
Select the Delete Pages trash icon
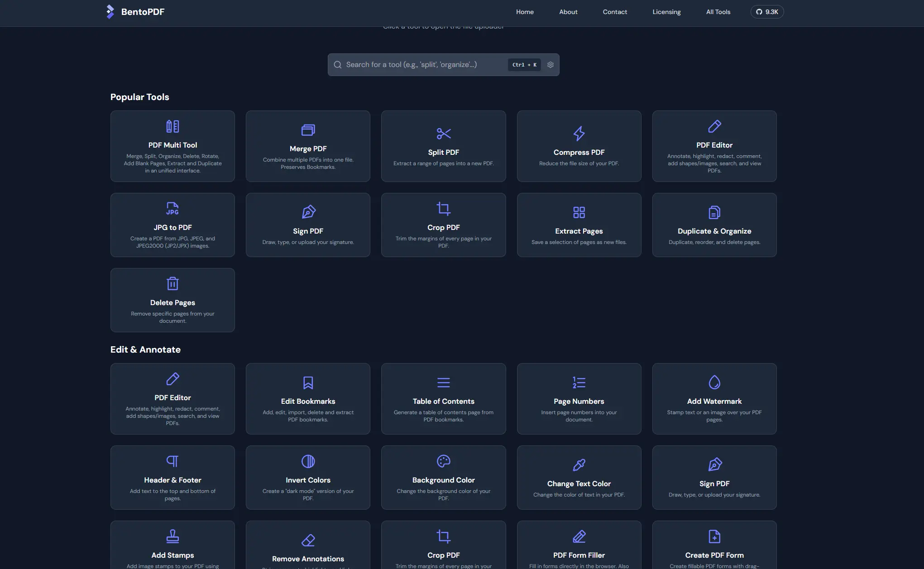pyautogui.click(x=172, y=284)
